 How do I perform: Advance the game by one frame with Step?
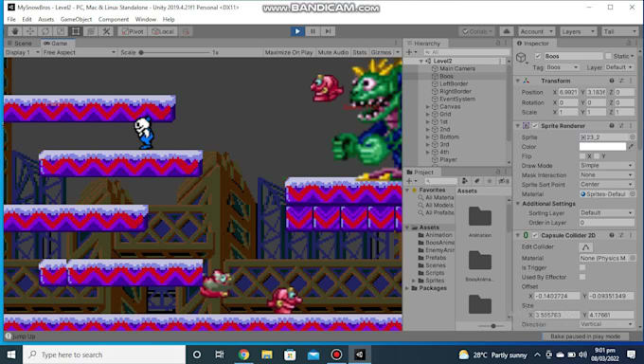[x=328, y=31]
